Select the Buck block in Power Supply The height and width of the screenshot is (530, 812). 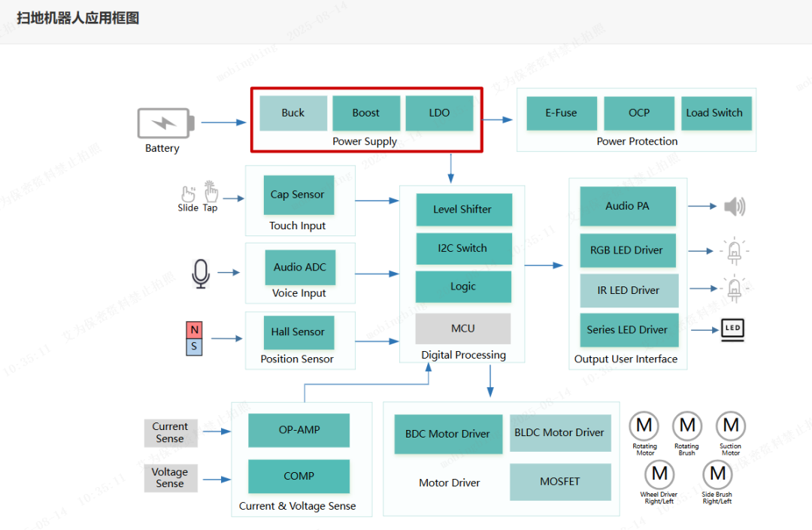click(x=293, y=113)
